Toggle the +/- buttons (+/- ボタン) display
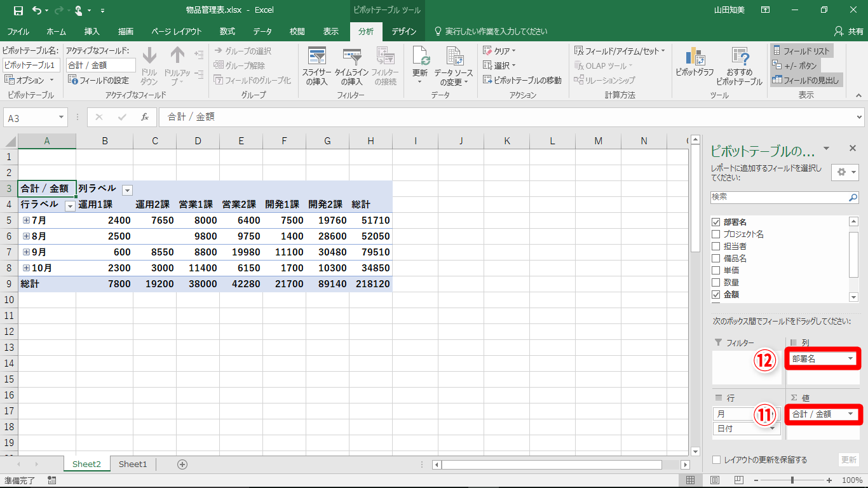868x488 pixels. (794, 65)
